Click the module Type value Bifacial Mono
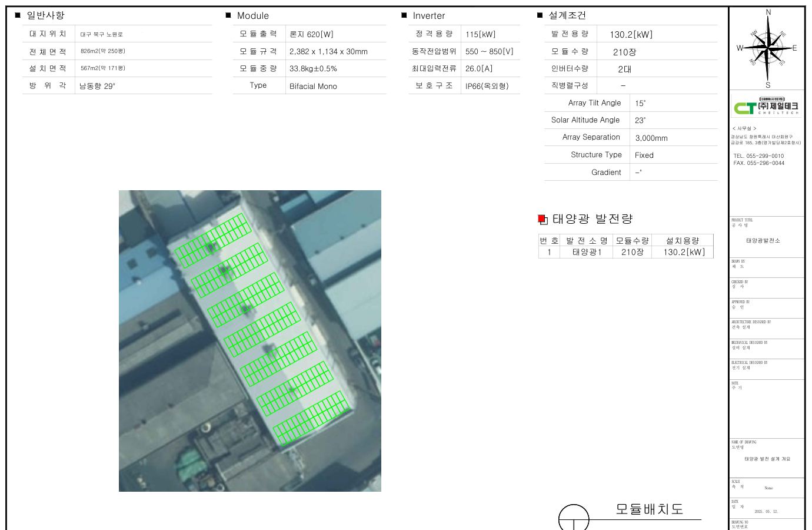812x530 pixels. (x=313, y=86)
